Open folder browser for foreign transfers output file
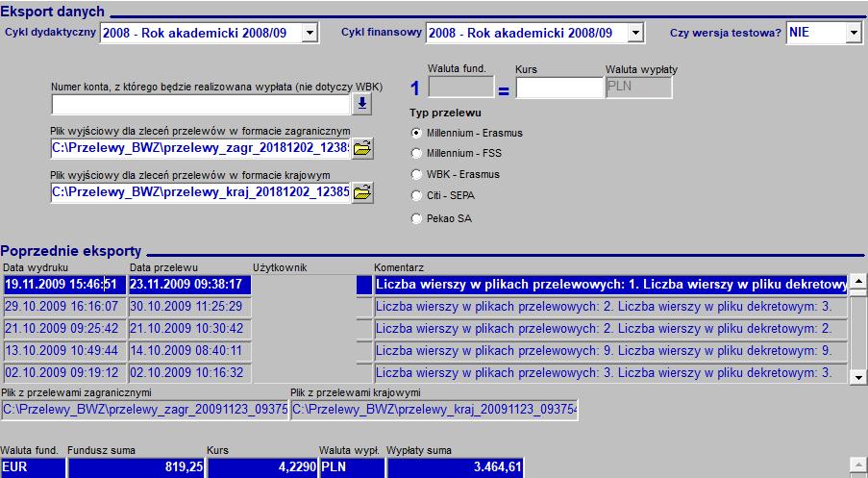 pos(362,148)
